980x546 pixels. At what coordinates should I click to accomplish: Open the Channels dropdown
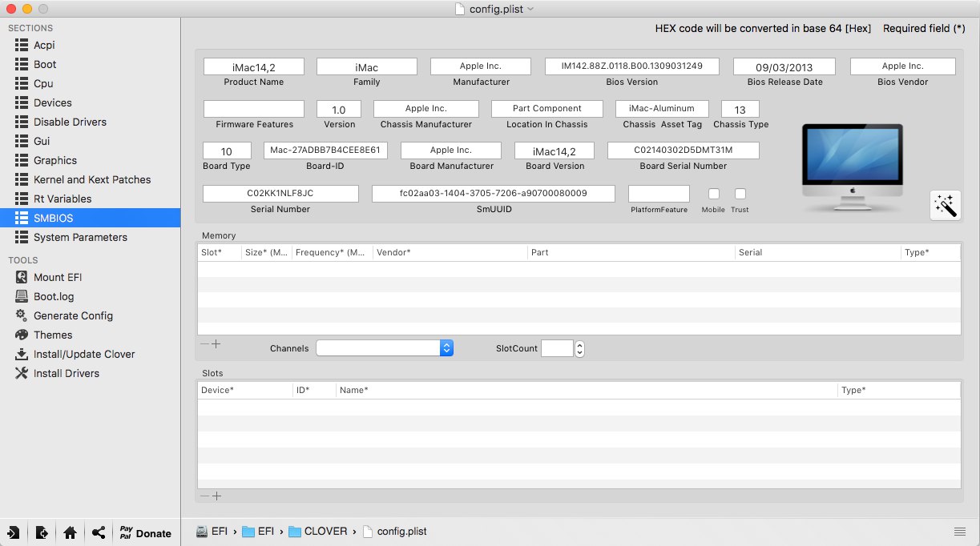385,348
